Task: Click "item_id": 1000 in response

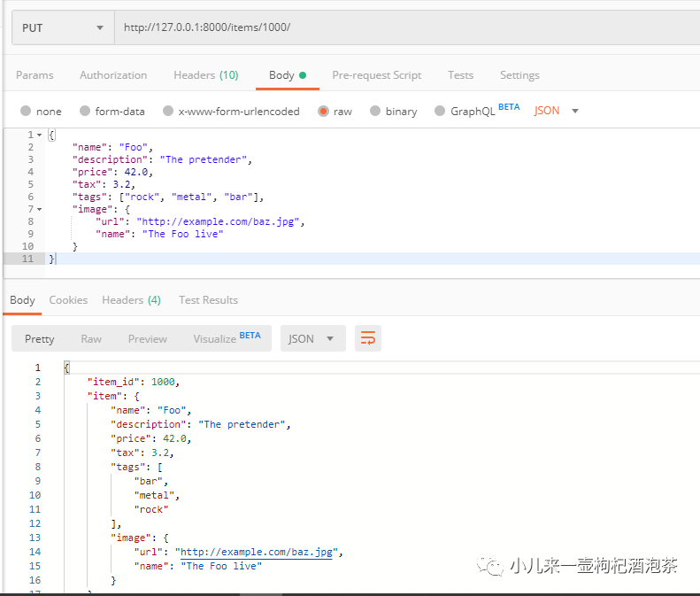Action: coord(133,382)
